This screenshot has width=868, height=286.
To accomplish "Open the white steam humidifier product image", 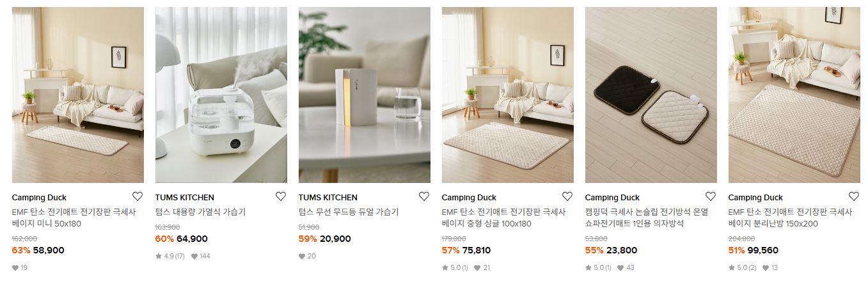I will [221, 95].
